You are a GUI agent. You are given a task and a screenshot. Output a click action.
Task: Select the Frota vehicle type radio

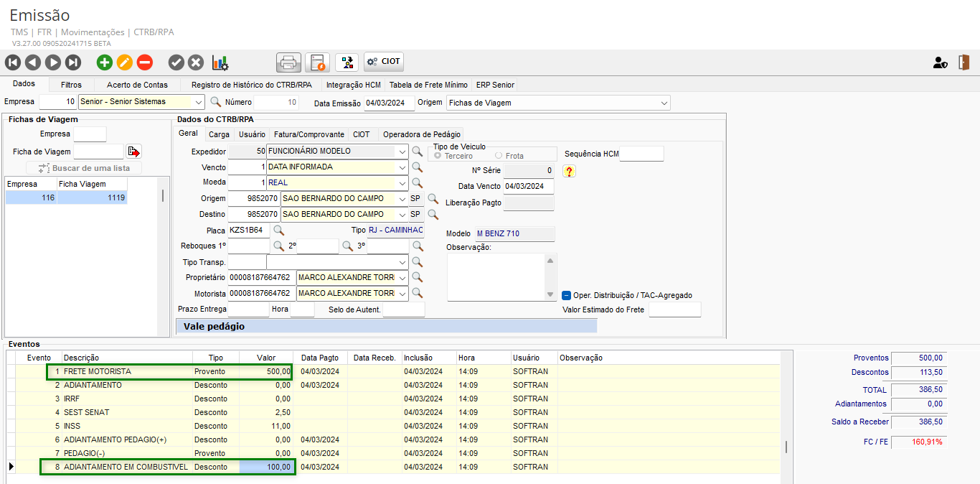[x=499, y=156]
